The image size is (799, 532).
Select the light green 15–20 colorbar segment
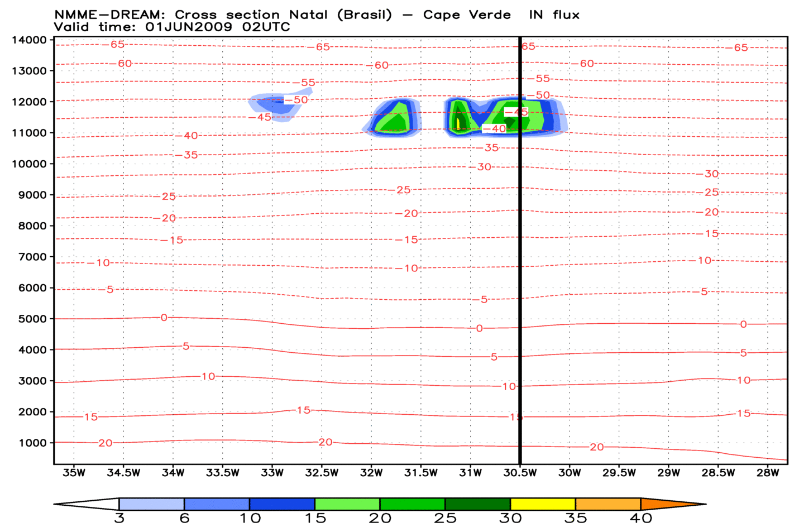coord(347,504)
